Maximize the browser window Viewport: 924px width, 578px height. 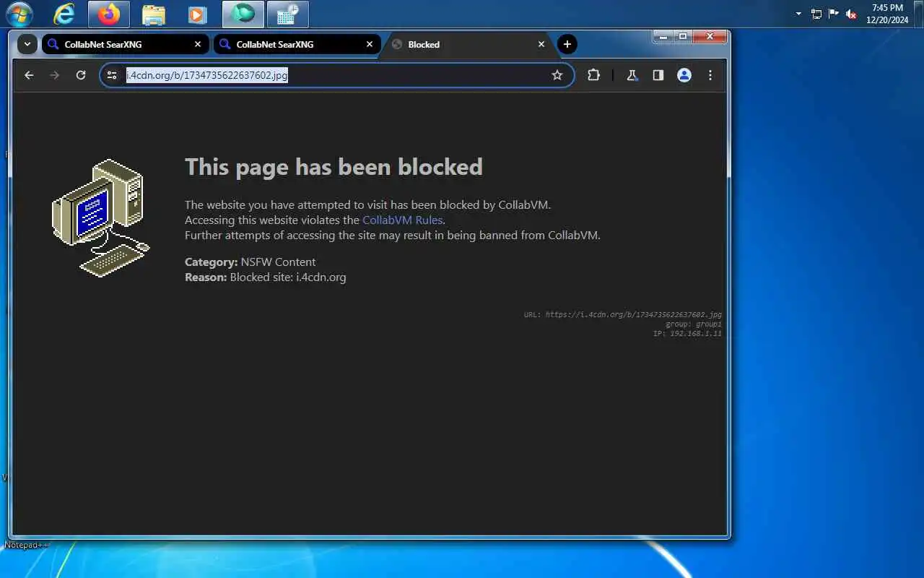[682, 36]
